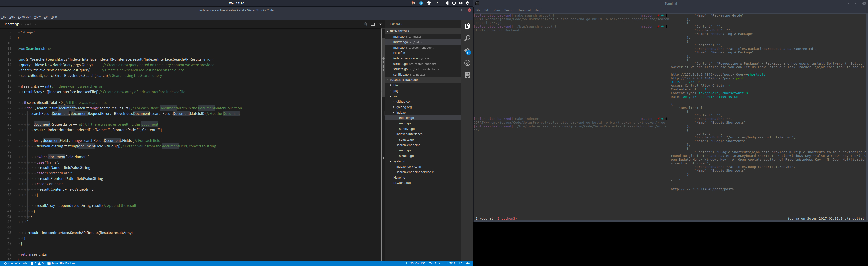Viewport: 868px width, 266px height.
Task: Open the Search view in activity bar
Action: tap(467, 38)
